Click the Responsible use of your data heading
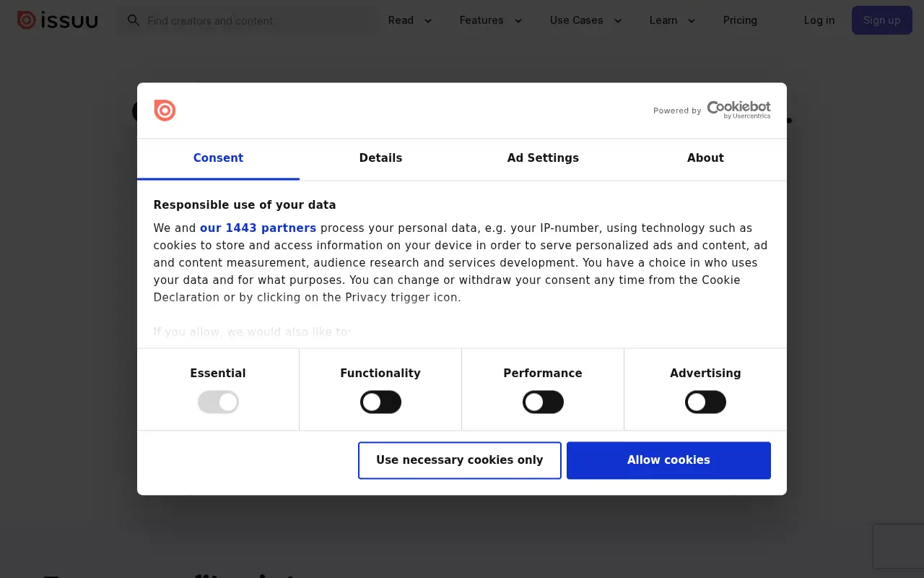The image size is (924, 578). [x=245, y=205]
